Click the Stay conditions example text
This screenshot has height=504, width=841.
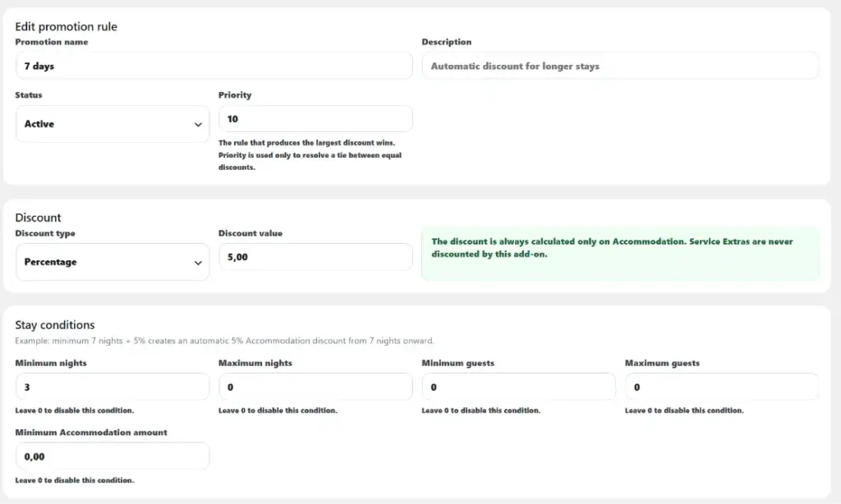click(x=224, y=341)
